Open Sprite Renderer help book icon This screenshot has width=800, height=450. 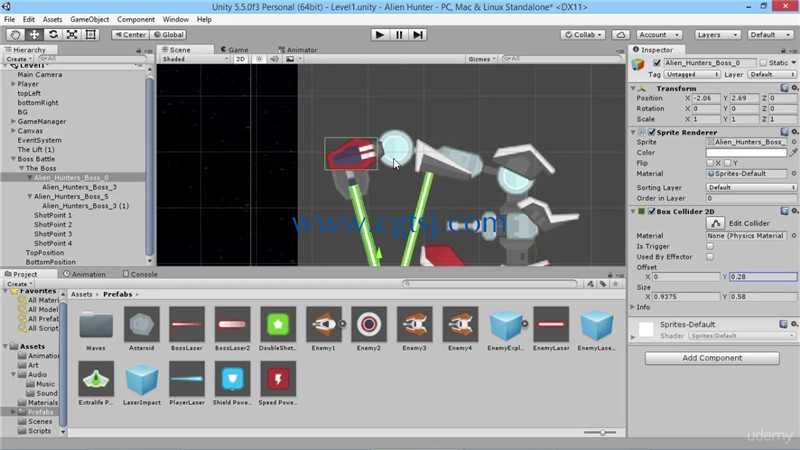coord(785,132)
